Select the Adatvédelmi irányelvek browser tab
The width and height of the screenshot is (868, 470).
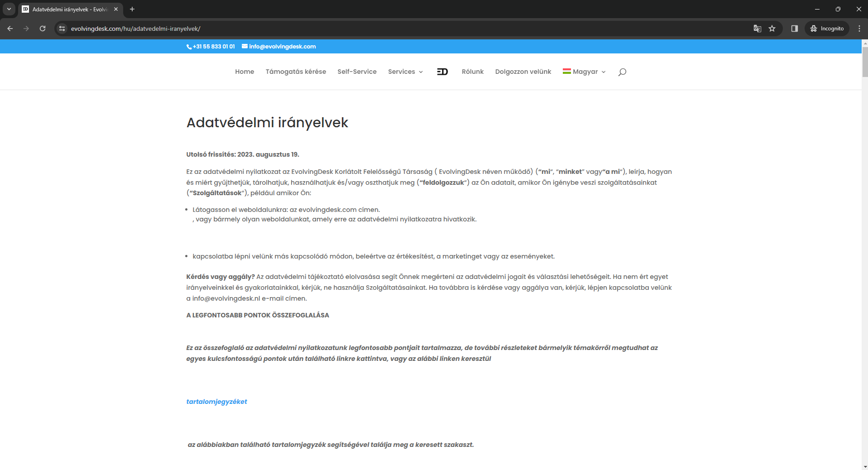click(70, 9)
